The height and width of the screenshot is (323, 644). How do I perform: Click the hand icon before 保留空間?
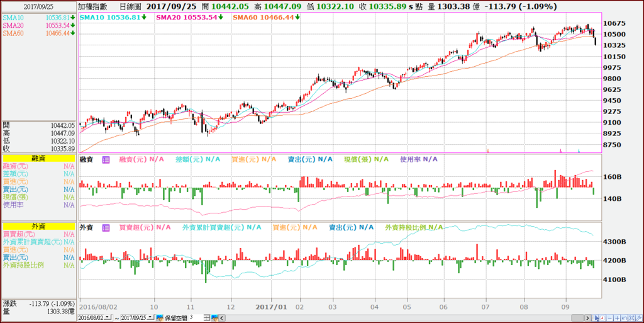[160, 318]
